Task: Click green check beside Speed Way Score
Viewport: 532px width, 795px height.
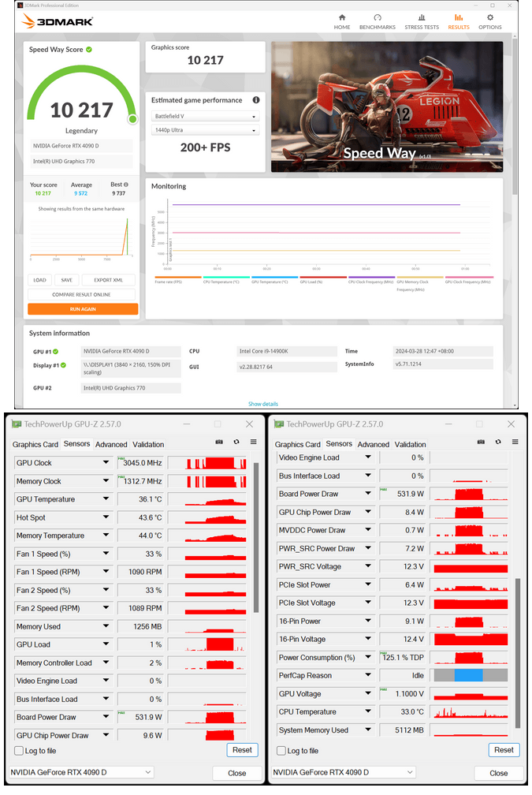Action: (x=88, y=49)
